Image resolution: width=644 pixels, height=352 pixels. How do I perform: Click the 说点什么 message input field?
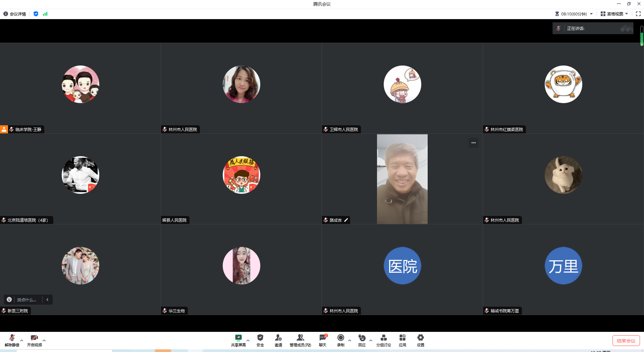click(x=26, y=300)
